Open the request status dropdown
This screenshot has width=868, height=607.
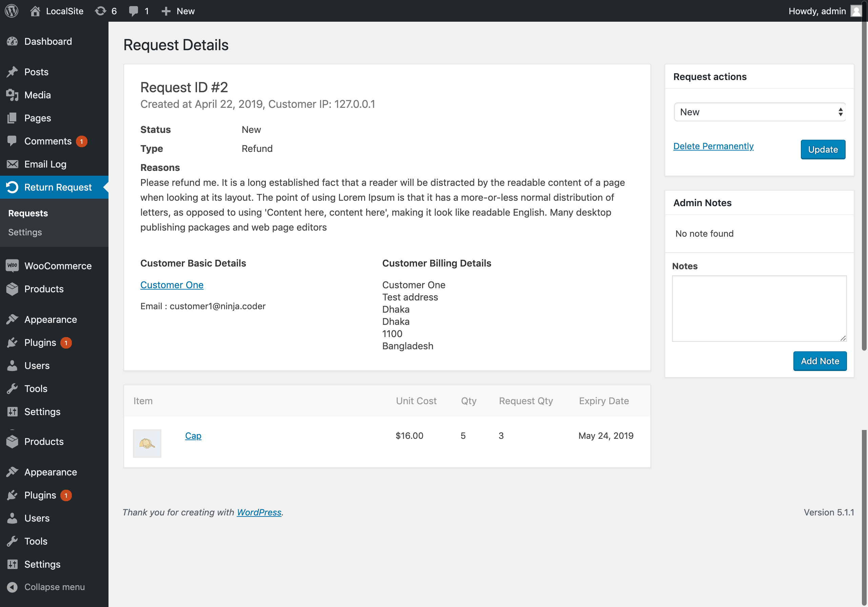(x=759, y=112)
